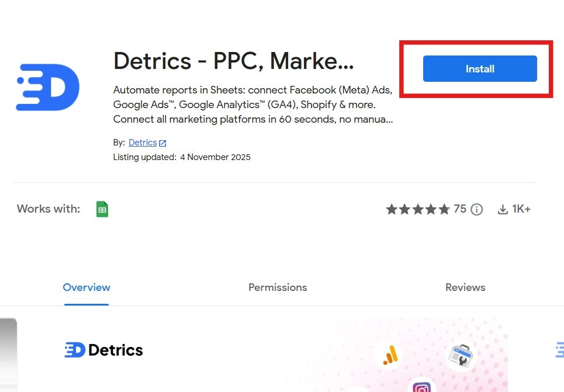Switch to the Permissions tab
The width and height of the screenshot is (564, 392).
tap(277, 287)
